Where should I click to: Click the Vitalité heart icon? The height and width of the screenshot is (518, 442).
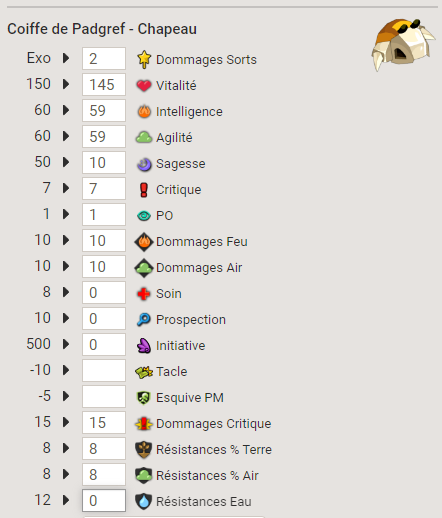tap(144, 86)
